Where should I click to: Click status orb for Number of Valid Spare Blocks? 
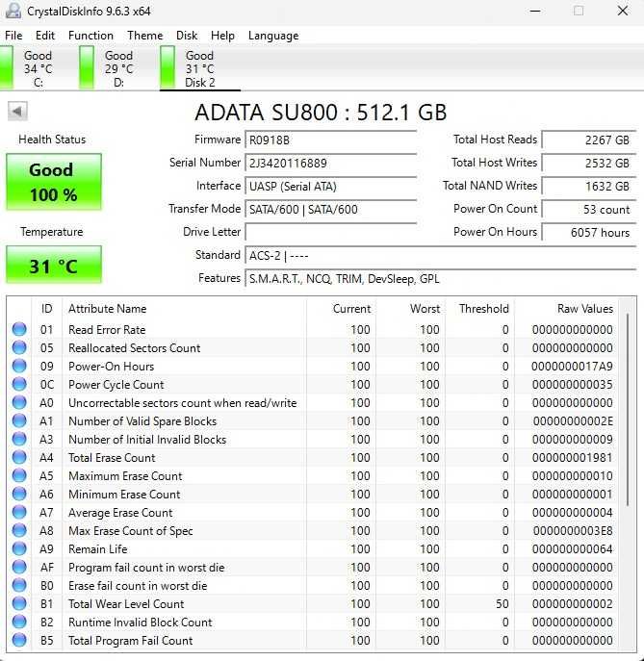(x=19, y=420)
